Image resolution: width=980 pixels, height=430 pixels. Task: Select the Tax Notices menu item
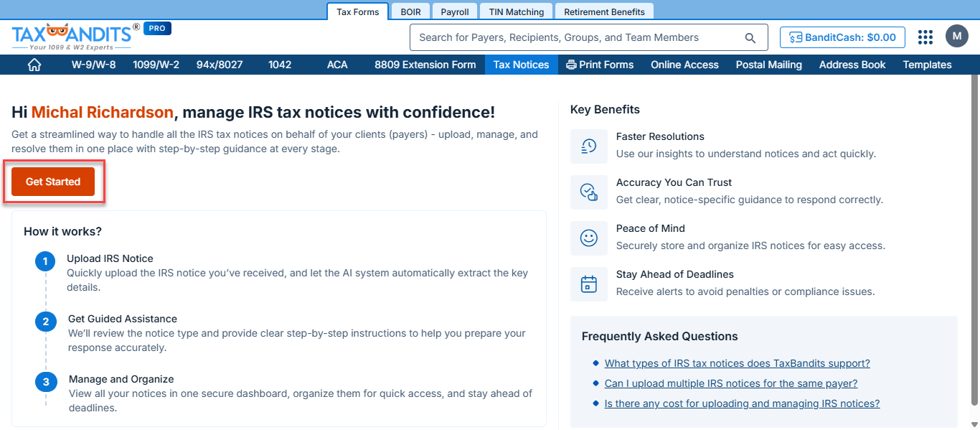[521, 65]
